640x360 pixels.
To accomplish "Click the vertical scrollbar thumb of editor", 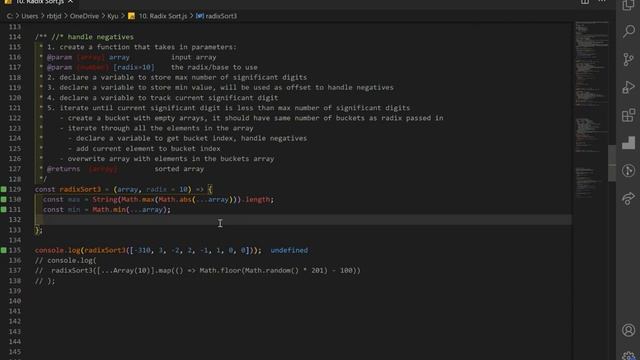I will coord(612,163).
